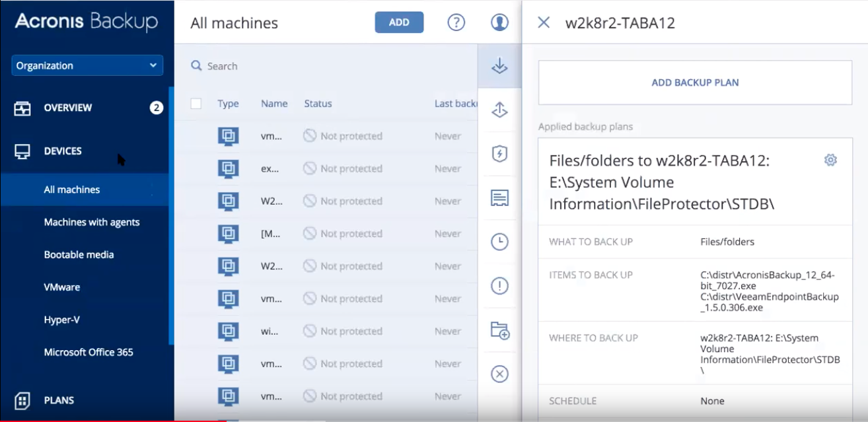Tick the select-all machines checkbox

[196, 104]
